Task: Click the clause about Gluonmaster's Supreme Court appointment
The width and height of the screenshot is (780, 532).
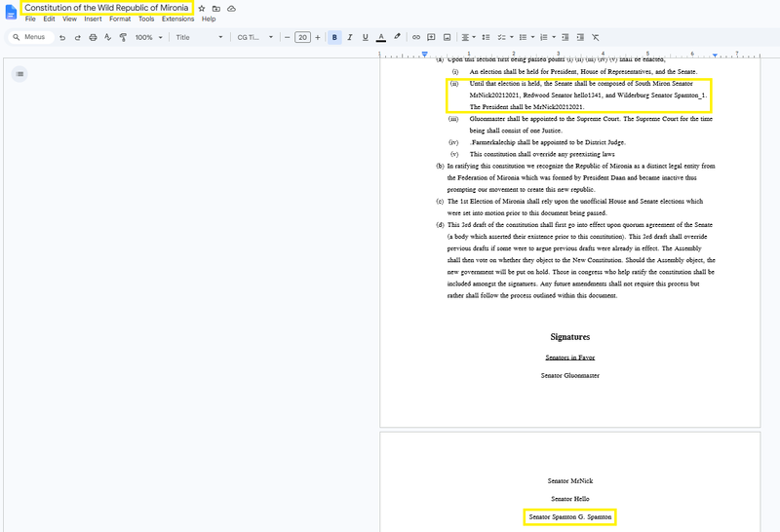Action: (x=591, y=125)
